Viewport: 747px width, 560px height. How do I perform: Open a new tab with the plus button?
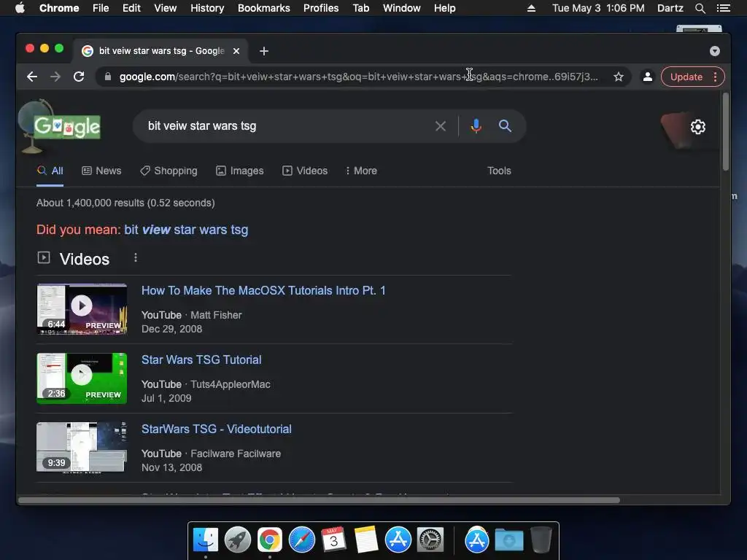point(264,51)
